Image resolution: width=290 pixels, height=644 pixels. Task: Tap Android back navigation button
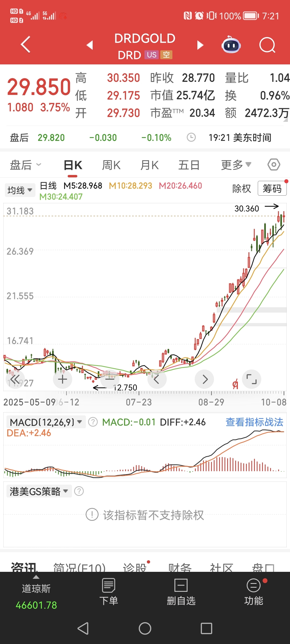point(83,628)
